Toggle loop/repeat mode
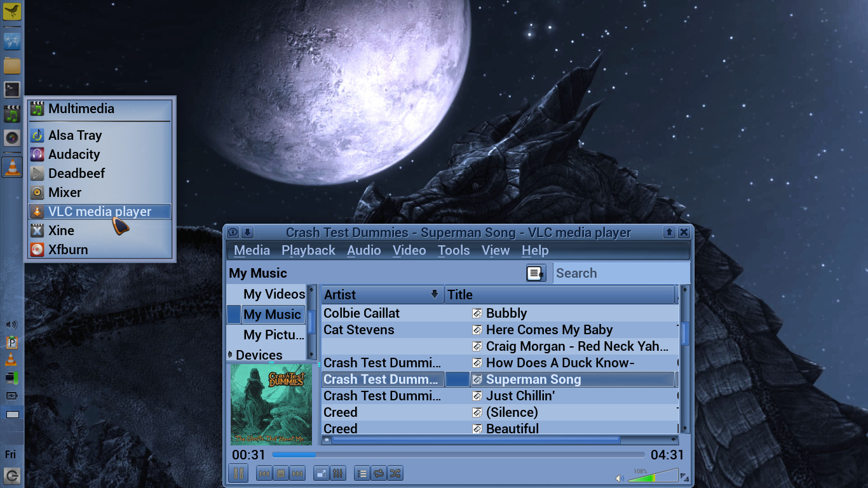 point(379,473)
